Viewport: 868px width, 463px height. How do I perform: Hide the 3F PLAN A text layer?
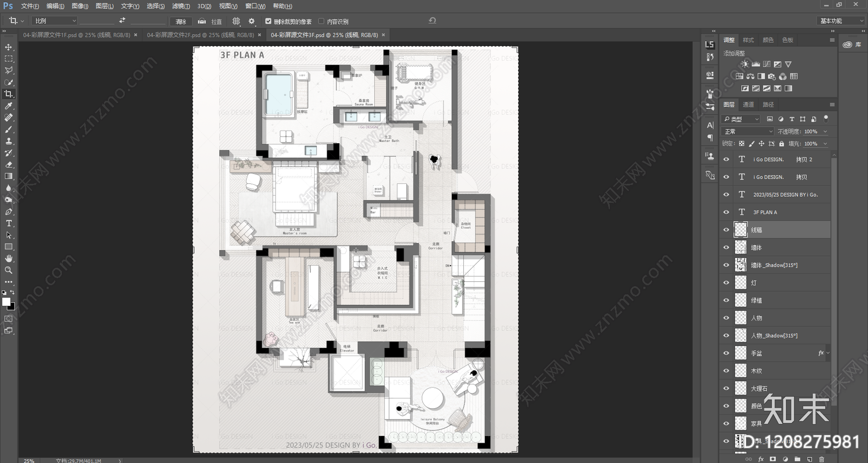pos(726,212)
